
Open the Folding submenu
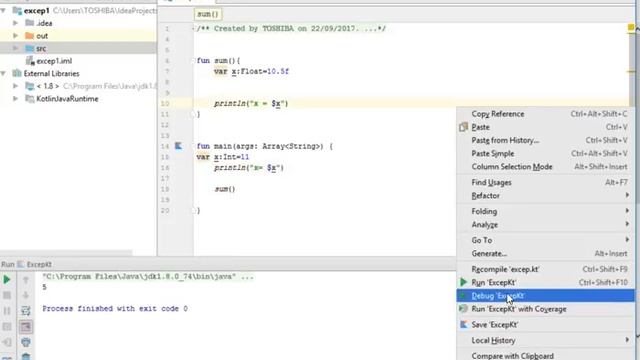pyautogui.click(x=545, y=211)
